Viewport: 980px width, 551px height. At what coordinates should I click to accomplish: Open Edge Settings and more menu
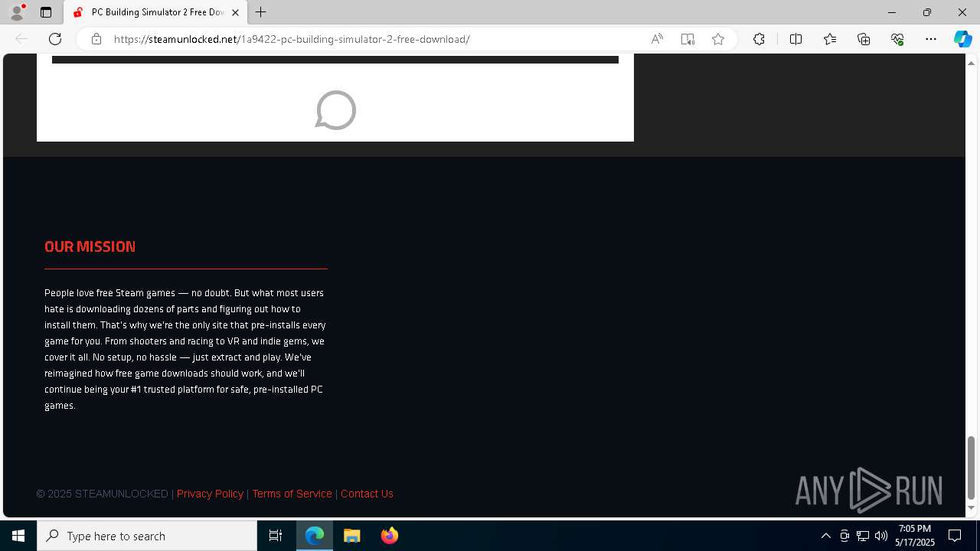point(931,39)
